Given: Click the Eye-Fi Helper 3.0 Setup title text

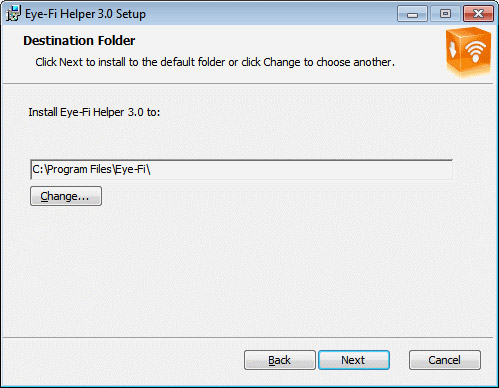Looking at the screenshot, I should coord(85,14).
